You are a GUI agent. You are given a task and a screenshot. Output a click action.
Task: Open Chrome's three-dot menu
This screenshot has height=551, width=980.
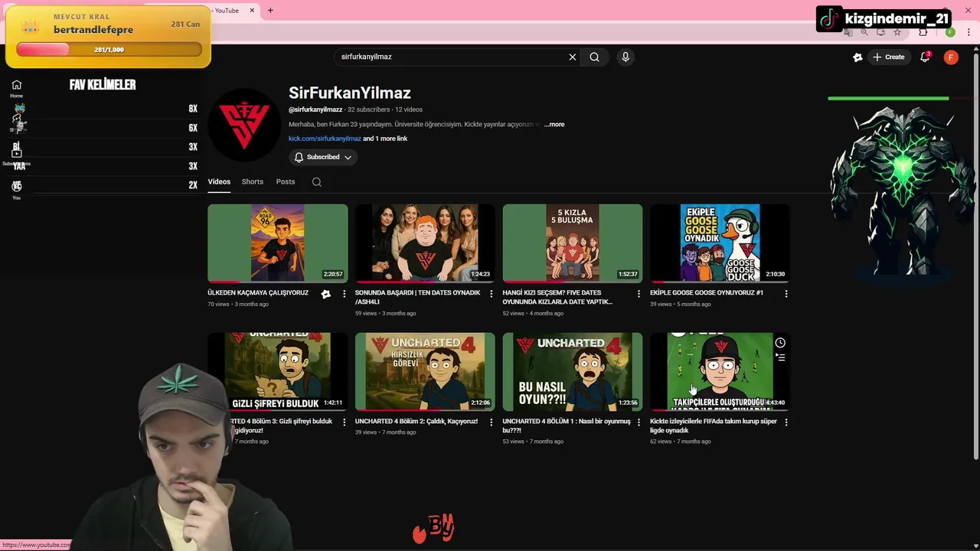coord(967,32)
